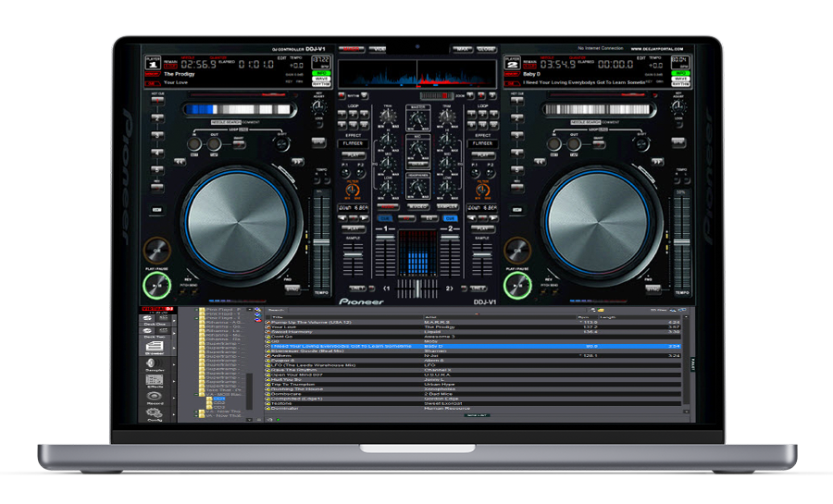The width and height of the screenshot is (833, 504).
Task: Open the Record panel from sidebar
Action: click(x=155, y=398)
